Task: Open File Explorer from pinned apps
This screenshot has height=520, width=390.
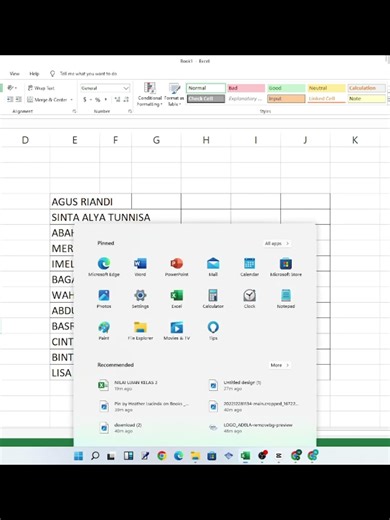Action: pos(140,330)
